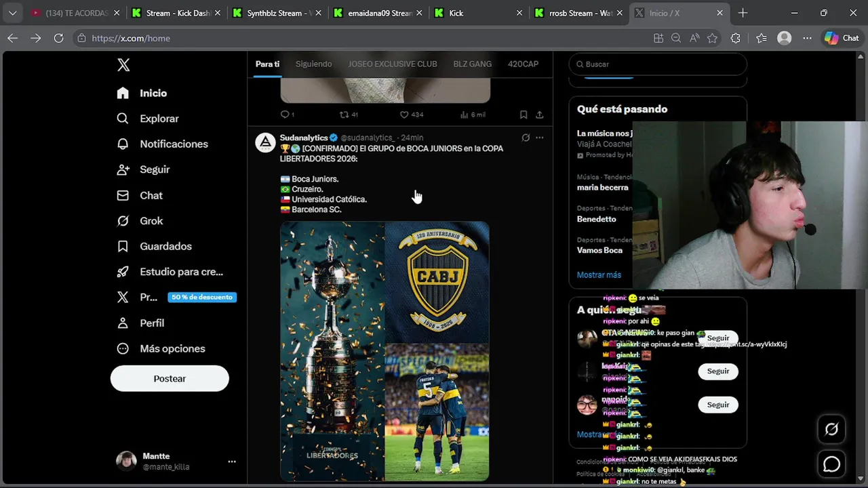Viewport: 868px width, 488px height.
Task: Open read aloud icon in address bar
Action: tap(694, 38)
